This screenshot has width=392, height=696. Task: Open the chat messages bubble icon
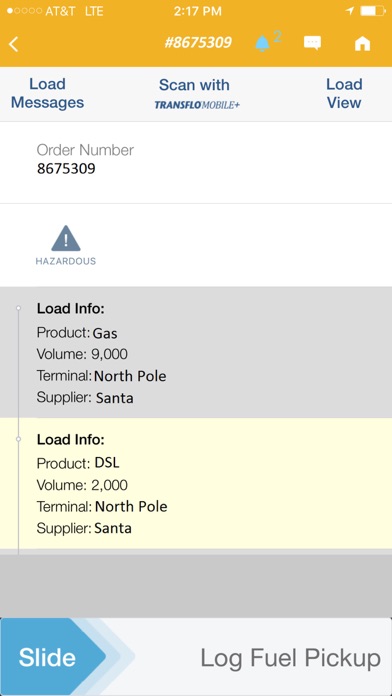312,43
